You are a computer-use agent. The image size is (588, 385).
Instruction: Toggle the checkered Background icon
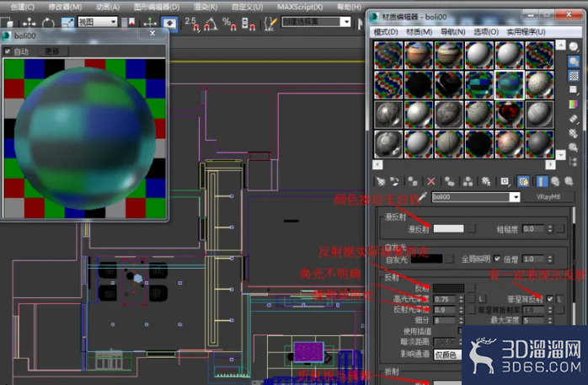coord(574,76)
